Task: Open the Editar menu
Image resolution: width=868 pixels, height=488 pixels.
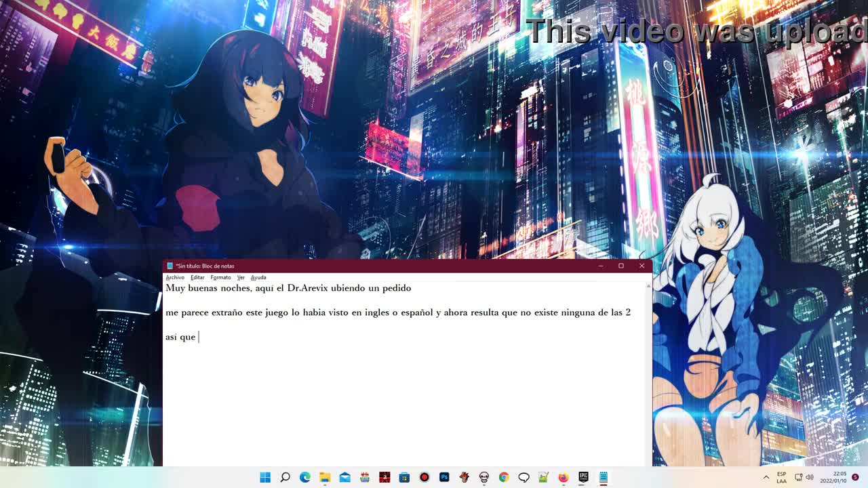Action: [x=197, y=277]
